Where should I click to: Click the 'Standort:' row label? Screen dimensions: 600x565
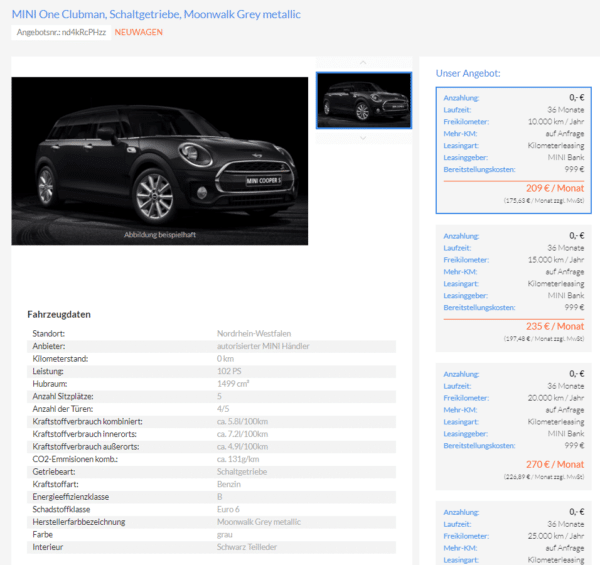[49, 334]
